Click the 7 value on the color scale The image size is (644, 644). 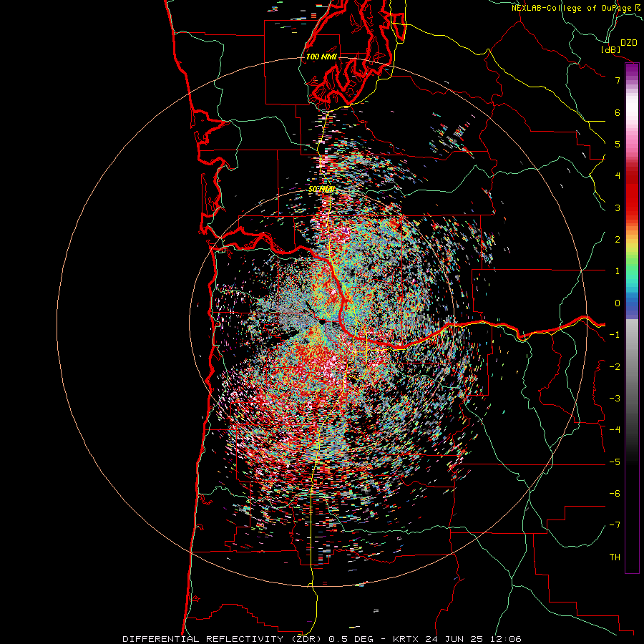pyautogui.click(x=618, y=80)
